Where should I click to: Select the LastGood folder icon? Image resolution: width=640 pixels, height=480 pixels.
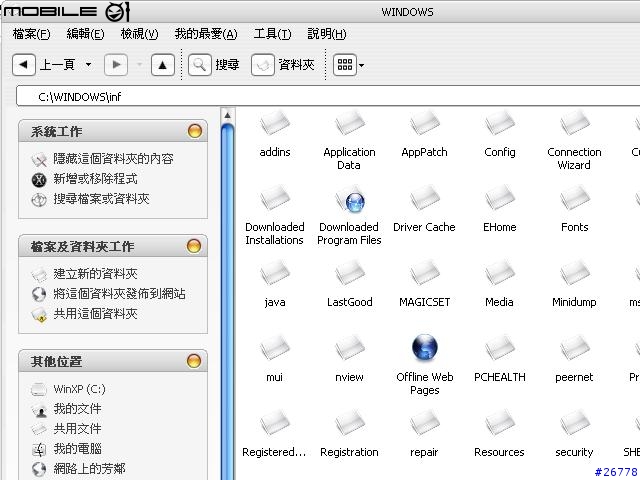click(x=349, y=273)
